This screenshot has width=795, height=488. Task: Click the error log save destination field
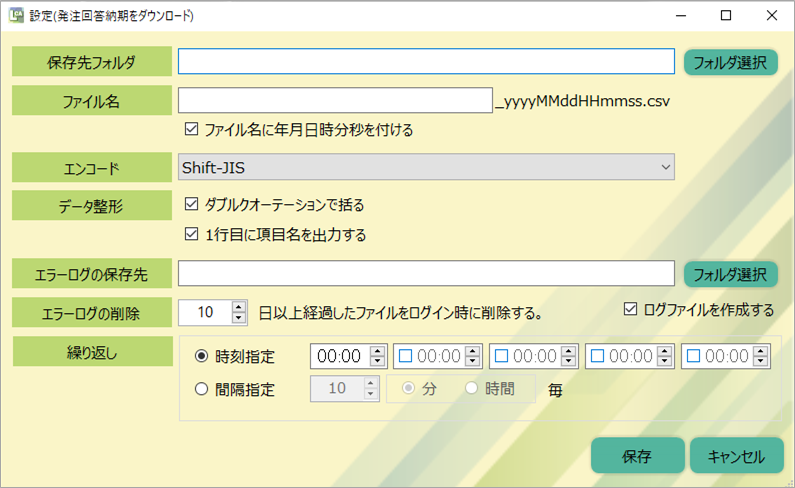(426, 273)
